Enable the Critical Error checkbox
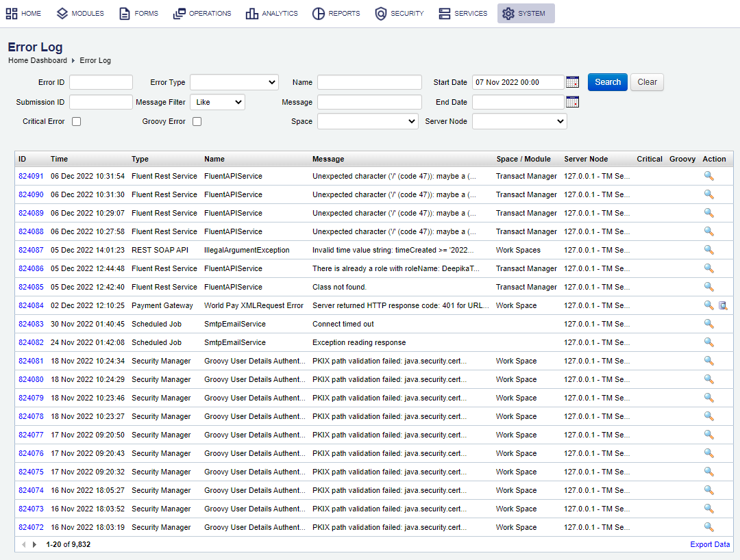The width and height of the screenshot is (740, 560). pyautogui.click(x=77, y=122)
